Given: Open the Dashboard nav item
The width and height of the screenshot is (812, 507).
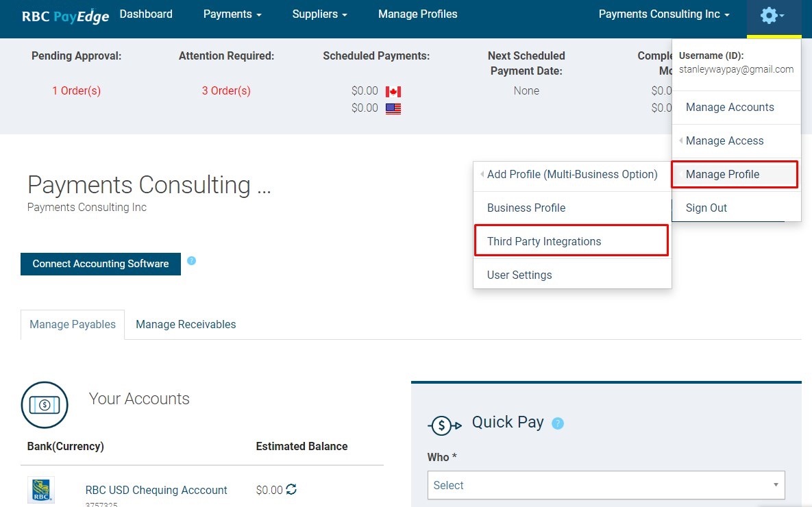Looking at the screenshot, I should pyautogui.click(x=146, y=14).
